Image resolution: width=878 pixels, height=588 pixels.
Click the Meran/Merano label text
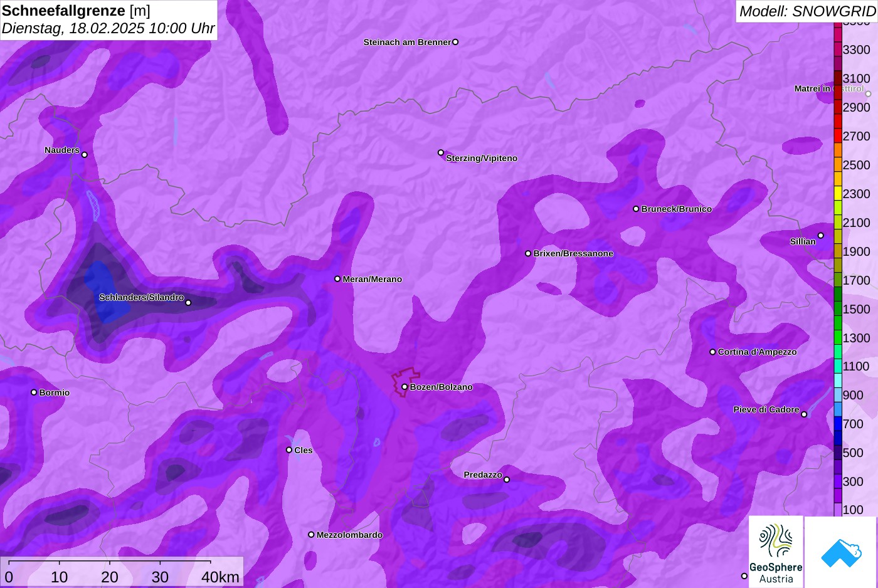373,279
